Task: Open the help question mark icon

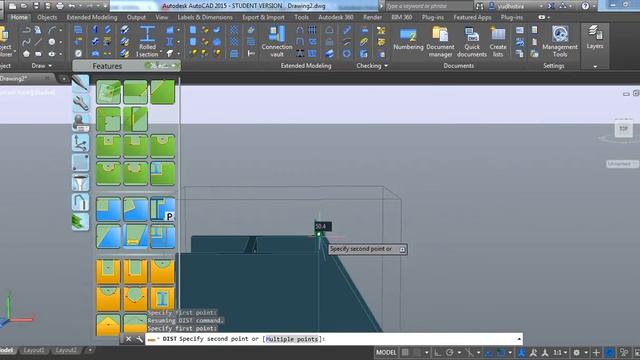Action: (585, 6)
